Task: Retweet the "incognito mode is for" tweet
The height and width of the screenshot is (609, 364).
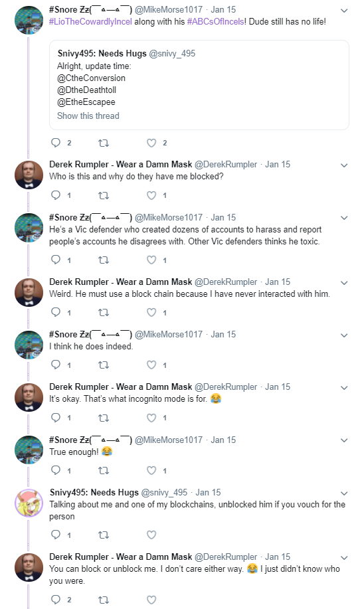Action: coord(104,418)
